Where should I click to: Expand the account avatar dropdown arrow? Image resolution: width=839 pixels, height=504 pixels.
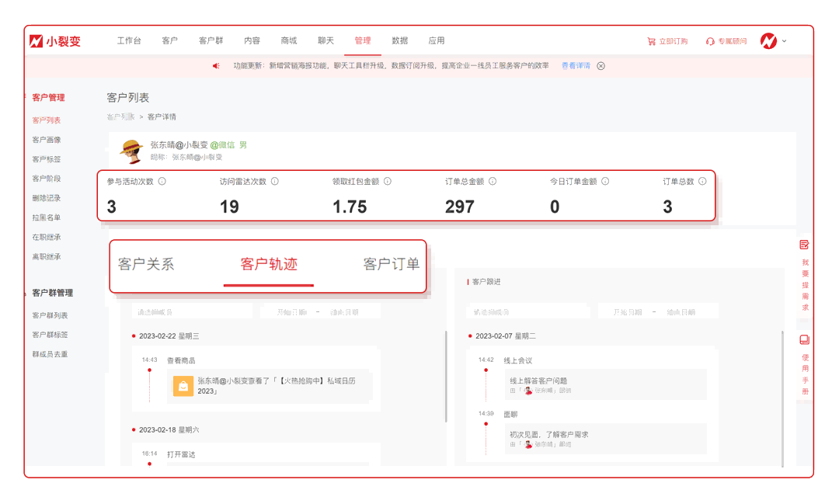(784, 41)
